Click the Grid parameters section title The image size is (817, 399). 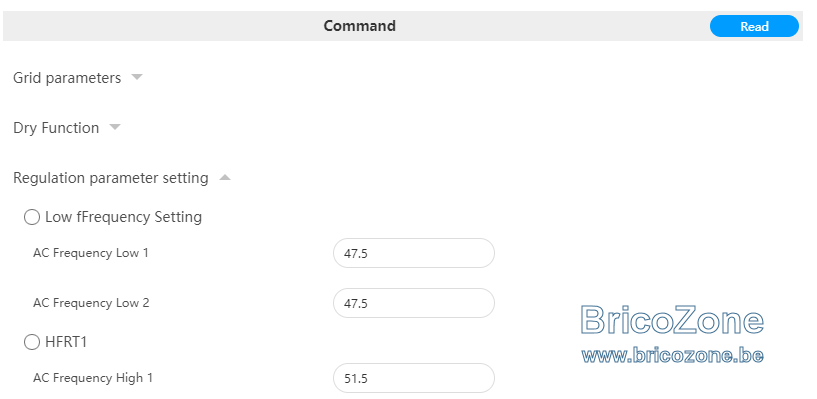click(x=67, y=78)
